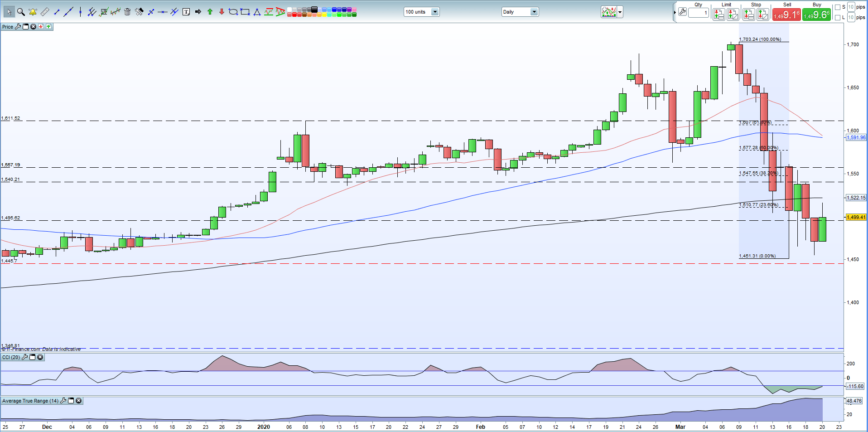Remove the CCI (20) indicator

pos(40,357)
